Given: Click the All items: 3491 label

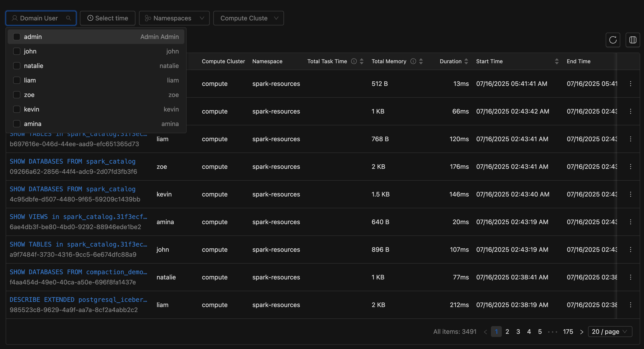Looking at the screenshot, I should (455, 332).
